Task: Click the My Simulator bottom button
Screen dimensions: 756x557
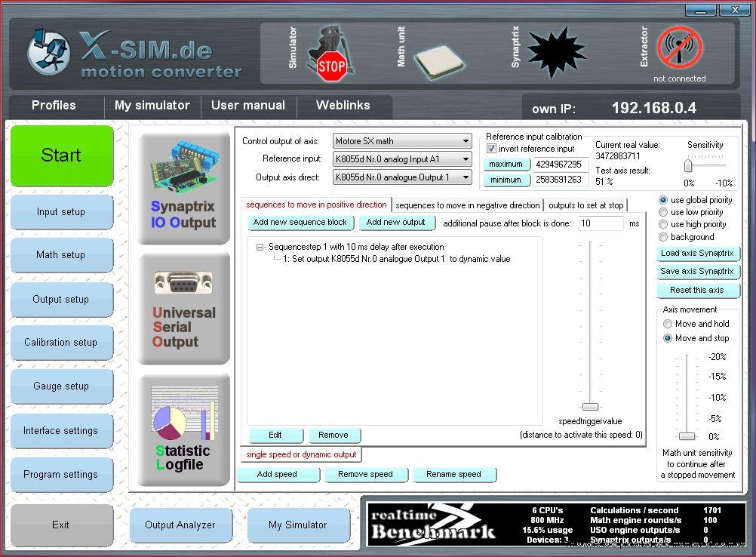Action: click(x=298, y=525)
